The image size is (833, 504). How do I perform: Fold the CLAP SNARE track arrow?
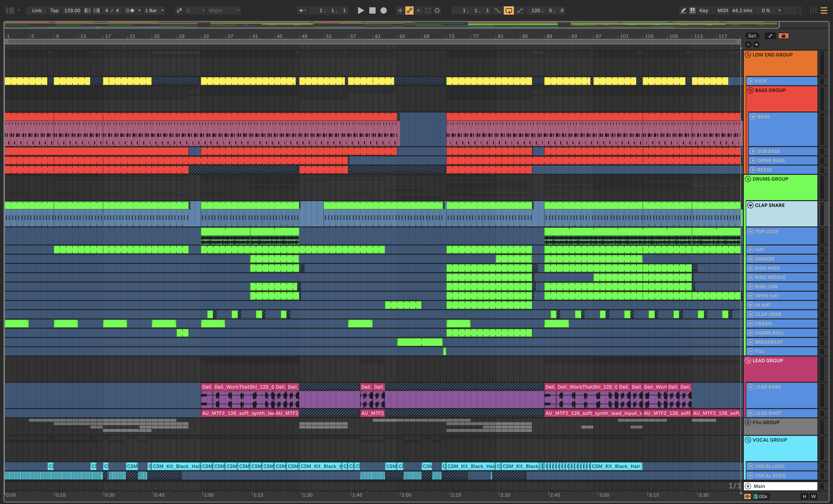pyautogui.click(x=750, y=205)
